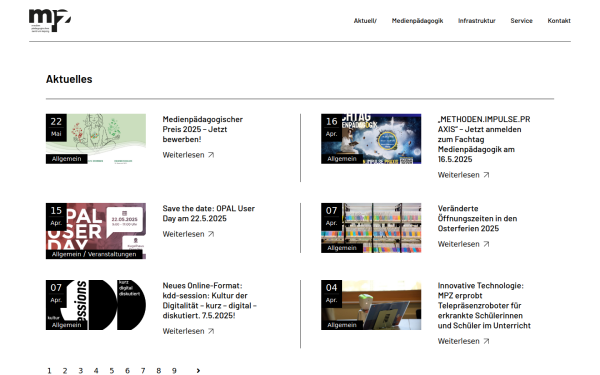This screenshot has height=375, width=600.
Task: Click Weiterlesen under kdd-session article
Action: (183, 331)
